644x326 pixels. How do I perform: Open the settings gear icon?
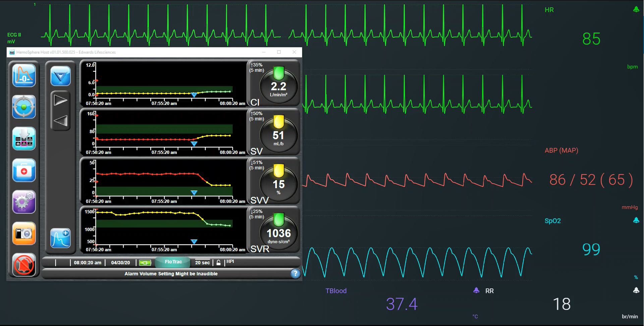pos(24,202)
